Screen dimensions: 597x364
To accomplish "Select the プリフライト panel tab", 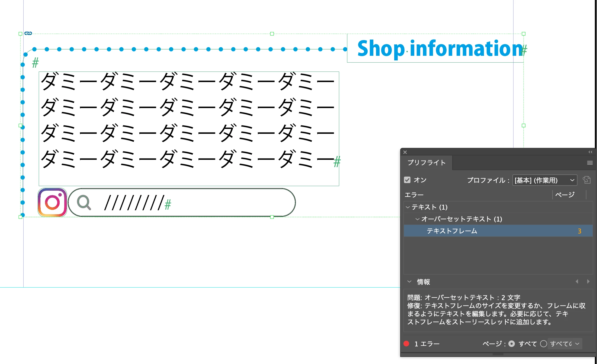I will pyautogui.click(x=426, y=162).
